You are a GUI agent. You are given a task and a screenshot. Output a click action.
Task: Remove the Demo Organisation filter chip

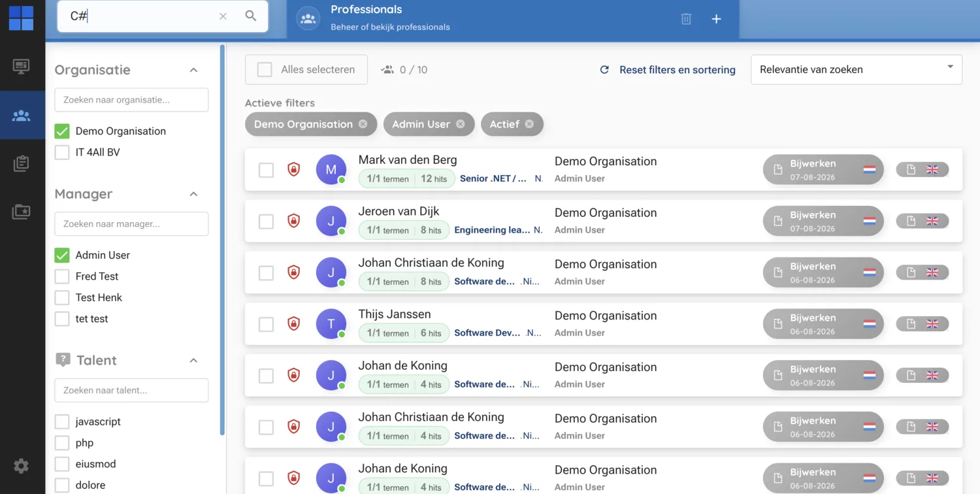click(363, 124)
